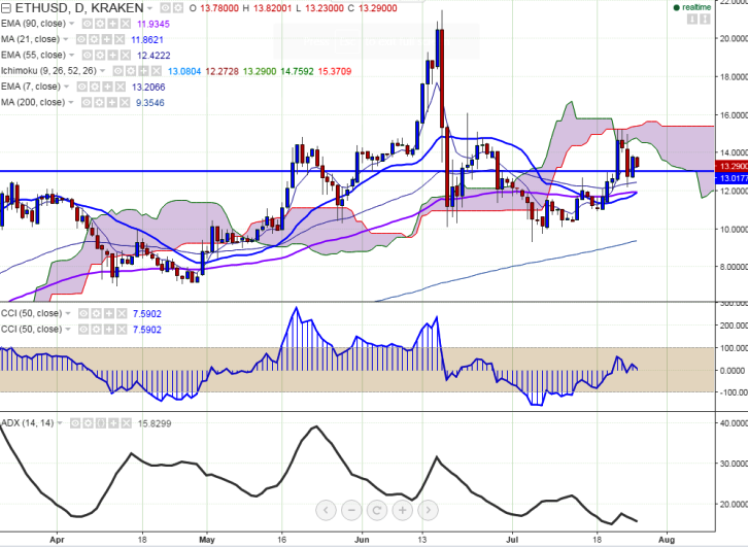Zoom out chart with minus button
748x547 pixels.
coord(351,510)
